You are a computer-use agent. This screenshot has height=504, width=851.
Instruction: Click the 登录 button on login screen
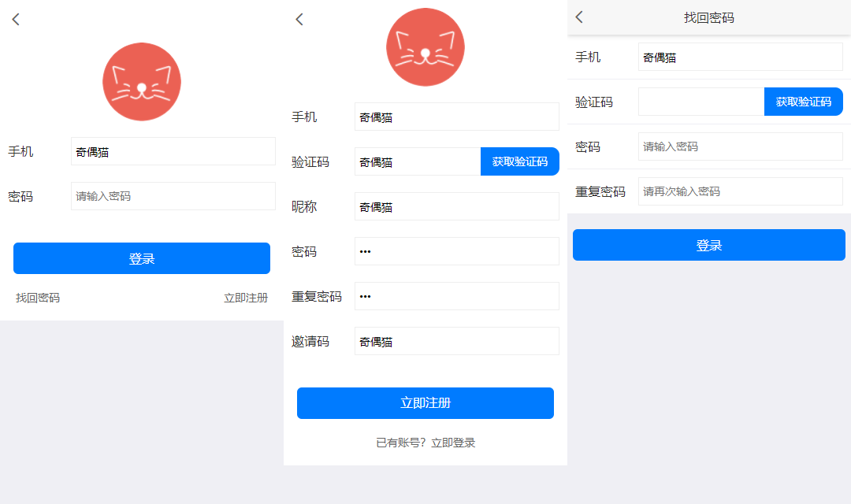click(x=142, y=258)
